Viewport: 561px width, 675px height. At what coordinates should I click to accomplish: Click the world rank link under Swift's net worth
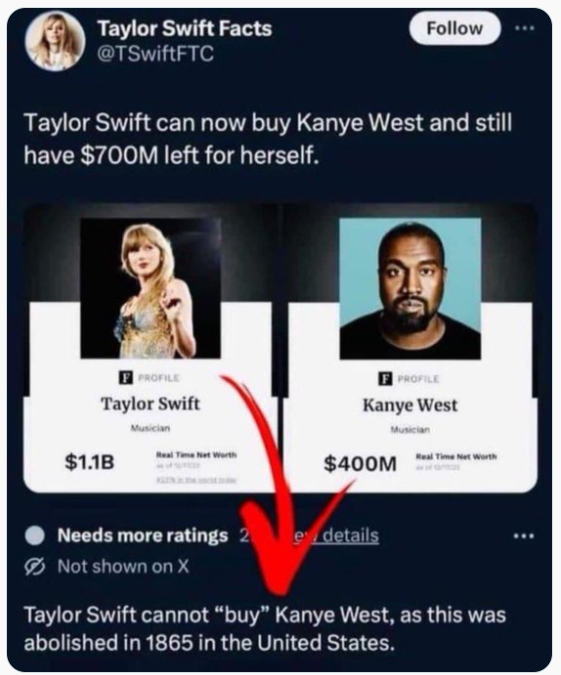pos(195,480)
